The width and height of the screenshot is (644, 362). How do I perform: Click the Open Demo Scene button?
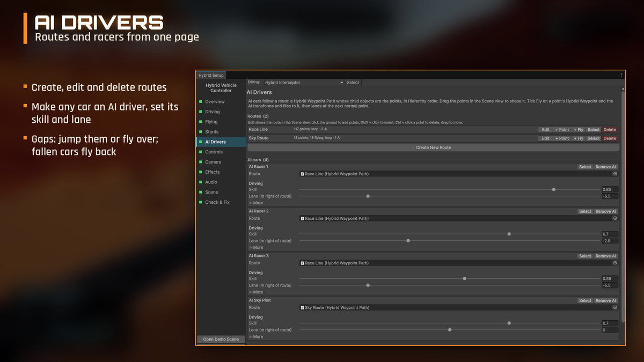pos(221,339)
